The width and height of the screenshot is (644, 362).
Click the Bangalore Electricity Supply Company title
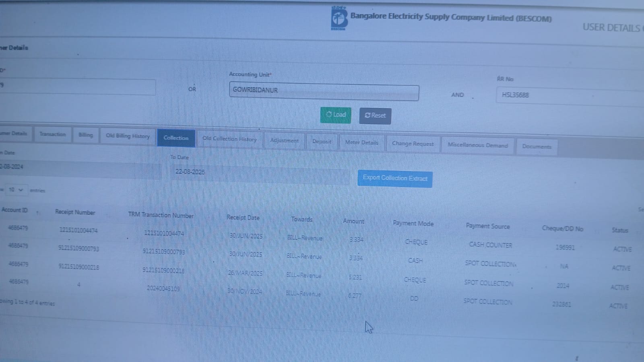pyautogui.click(x=451, y=17)
